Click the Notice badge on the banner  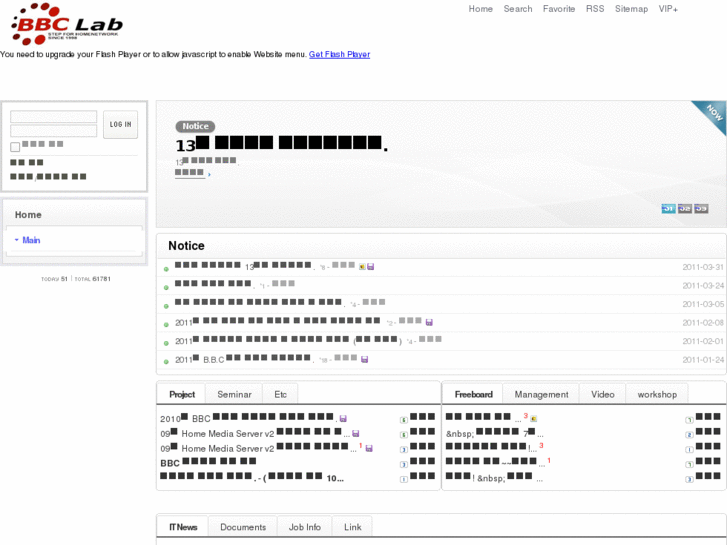tap(195, 126)
